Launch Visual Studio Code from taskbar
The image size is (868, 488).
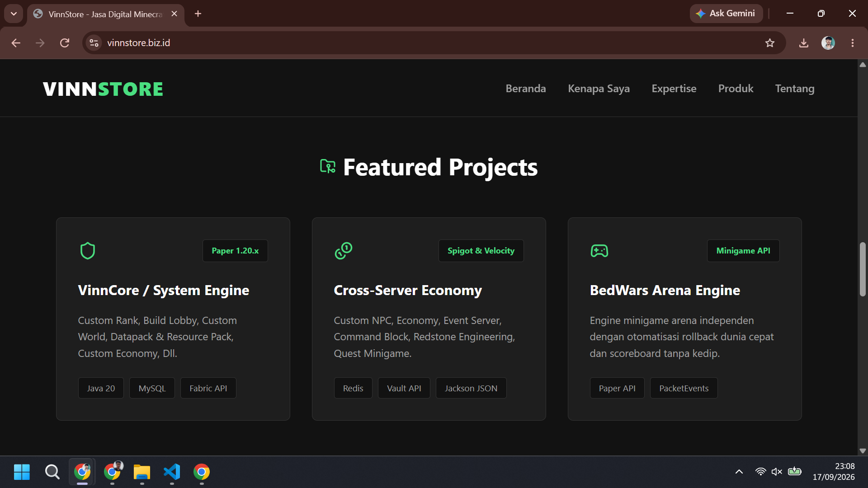click(x=172, y=472)
